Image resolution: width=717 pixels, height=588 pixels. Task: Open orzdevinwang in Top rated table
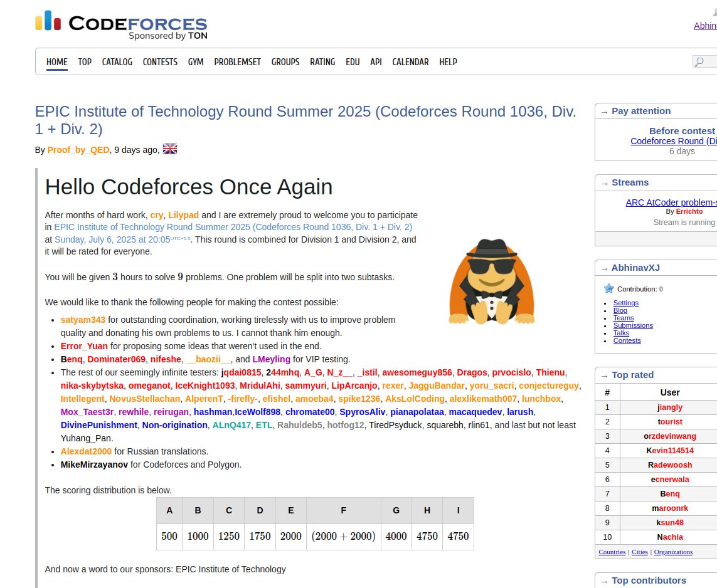670,436
